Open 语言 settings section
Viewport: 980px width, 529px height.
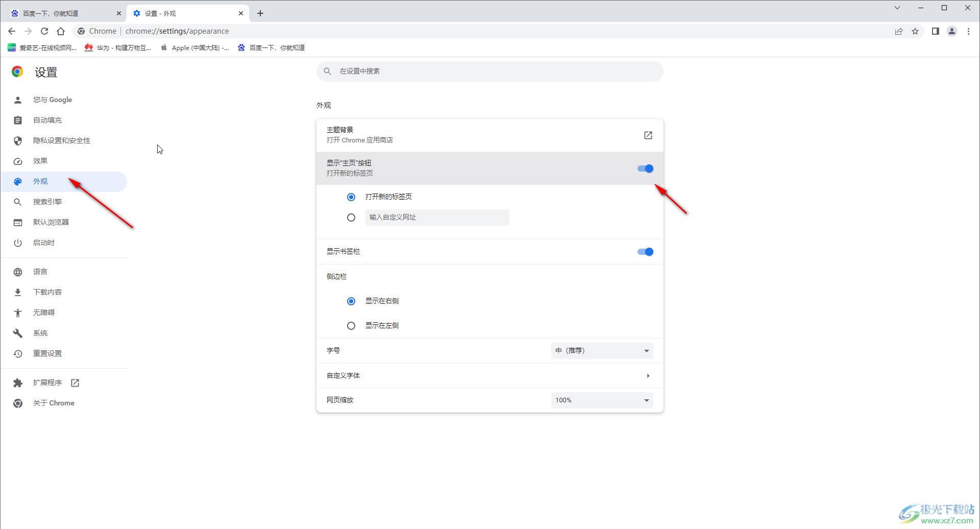[x=64, y=272]
